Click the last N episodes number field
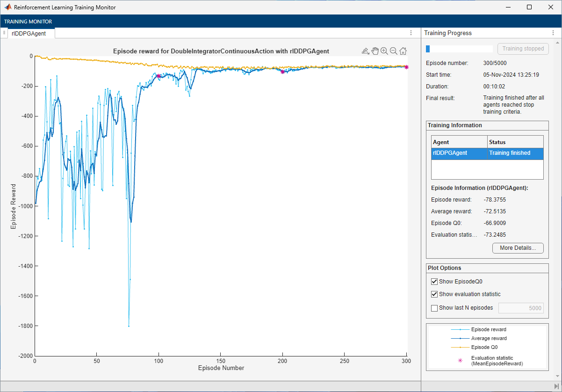 pyautogui.click(x=521, y=308)
